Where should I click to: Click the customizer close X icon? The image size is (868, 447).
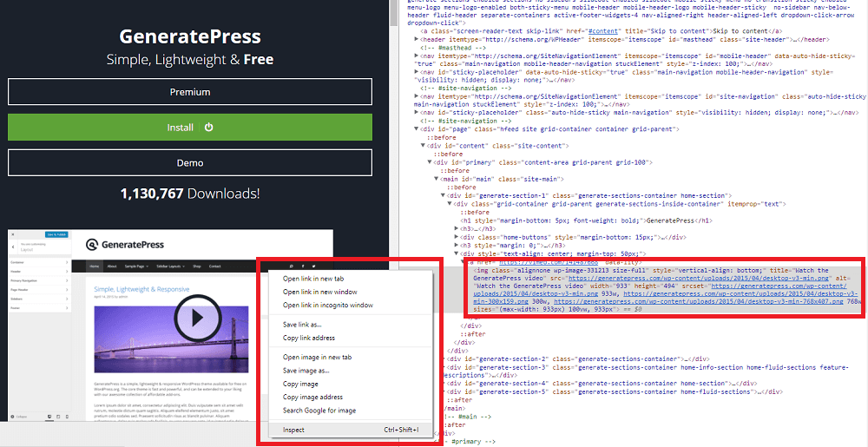tap(13, 234)
